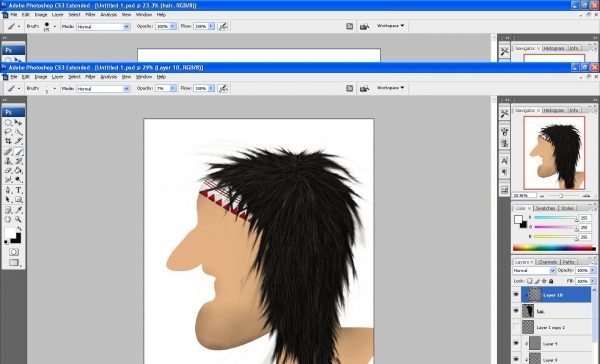600x364 pixels.
Task: Toggle lock position
Action: coord(544,281)
